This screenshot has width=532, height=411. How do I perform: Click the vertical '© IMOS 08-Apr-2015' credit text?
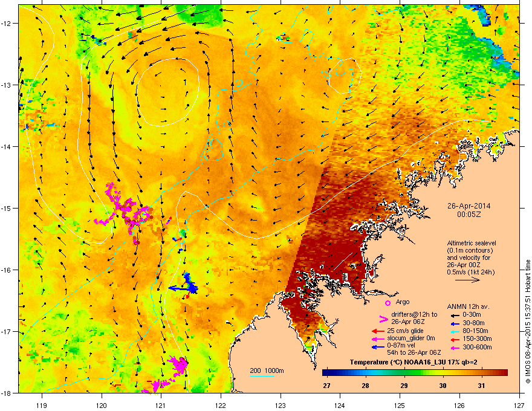tap(528, 322)
